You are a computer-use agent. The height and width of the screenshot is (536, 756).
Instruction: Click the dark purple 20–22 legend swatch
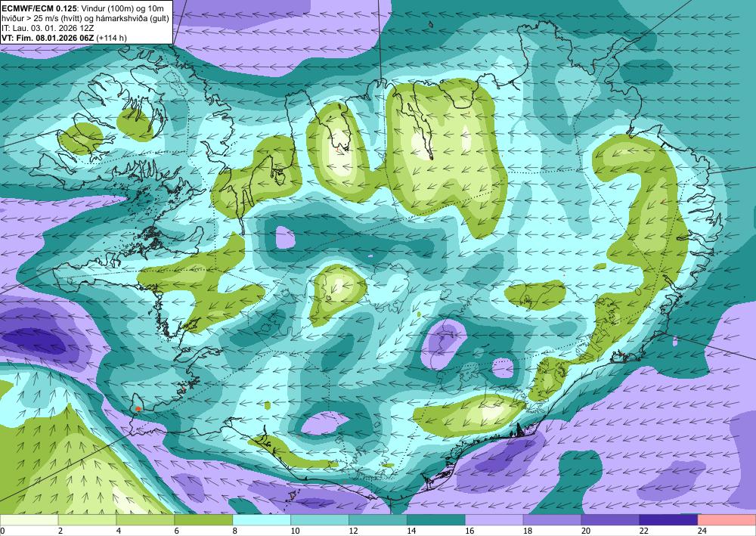click(x=610, y=520)
